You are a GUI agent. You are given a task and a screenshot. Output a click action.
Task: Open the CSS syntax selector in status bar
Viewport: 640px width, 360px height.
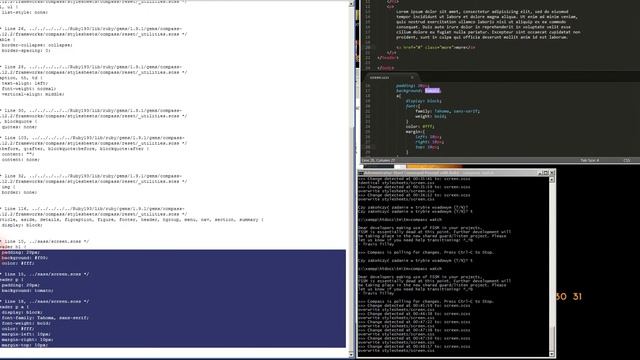pyautogui.click(x=627, y=160)
